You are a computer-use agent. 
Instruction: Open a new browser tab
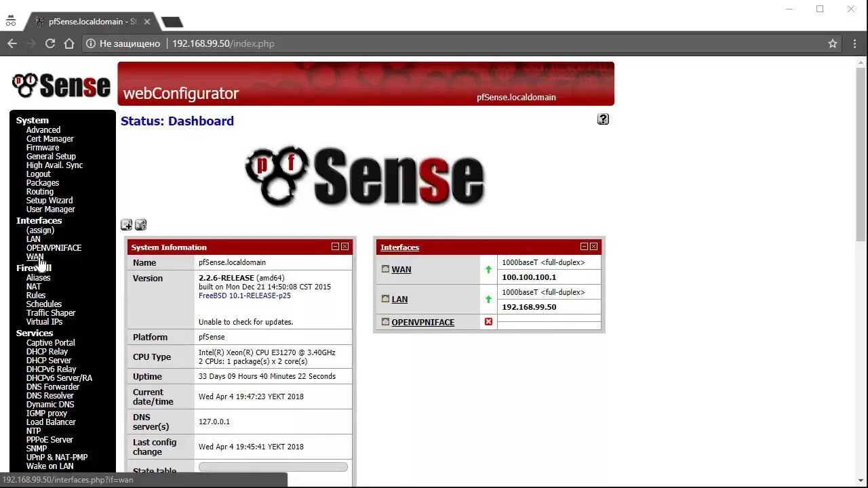pos(172,22)
